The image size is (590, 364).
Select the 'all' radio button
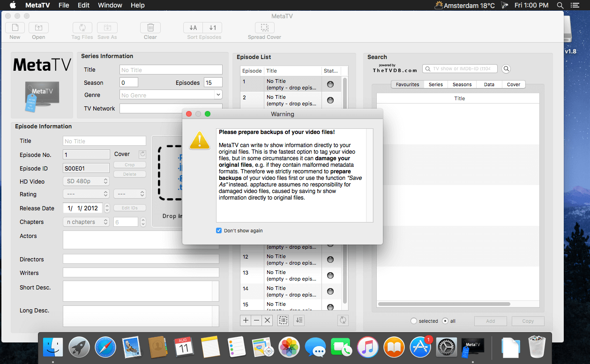coord(445,321)
